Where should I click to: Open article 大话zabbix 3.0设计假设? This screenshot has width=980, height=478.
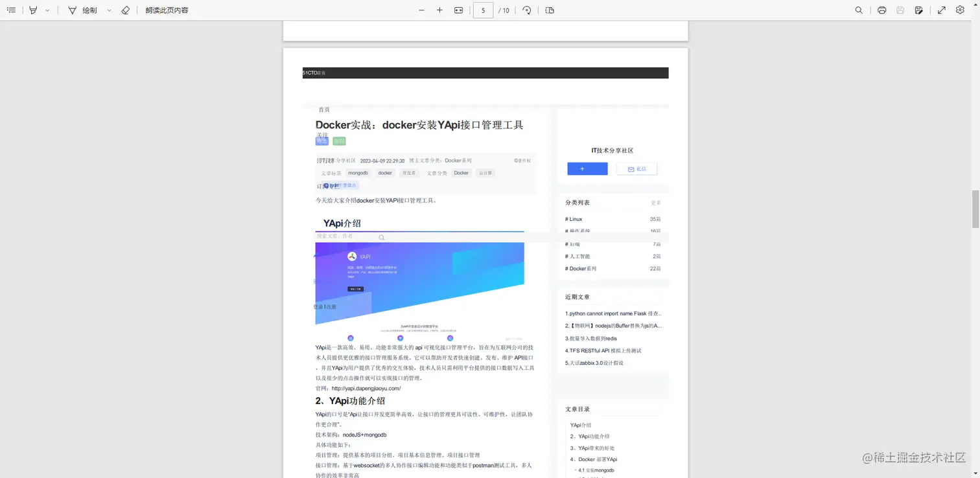click(x=594, y=363)
